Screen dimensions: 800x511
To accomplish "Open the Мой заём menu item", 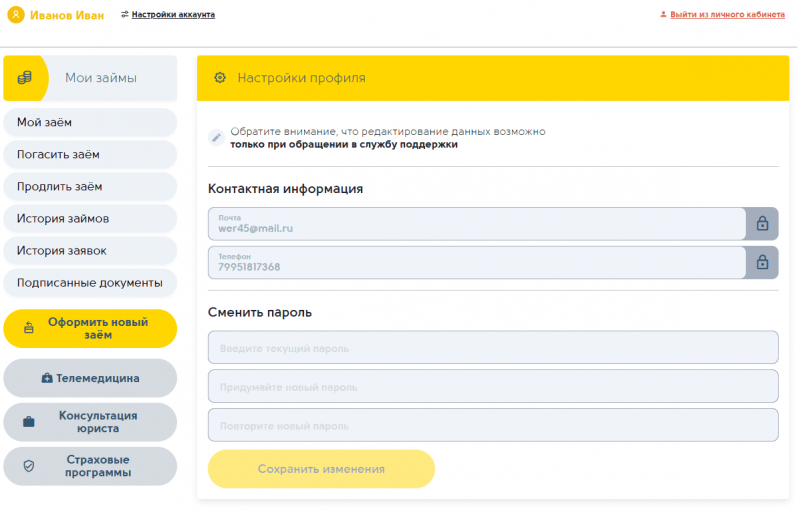I will [90, 122].
